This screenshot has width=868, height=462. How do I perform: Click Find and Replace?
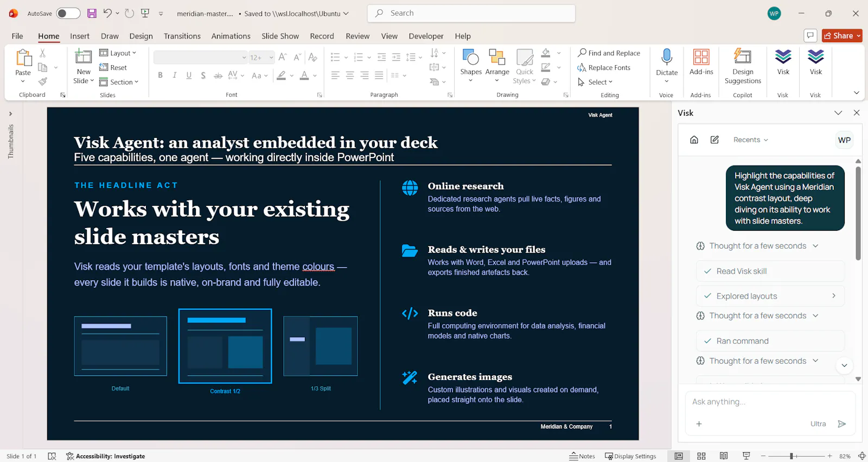click(609, 53)
